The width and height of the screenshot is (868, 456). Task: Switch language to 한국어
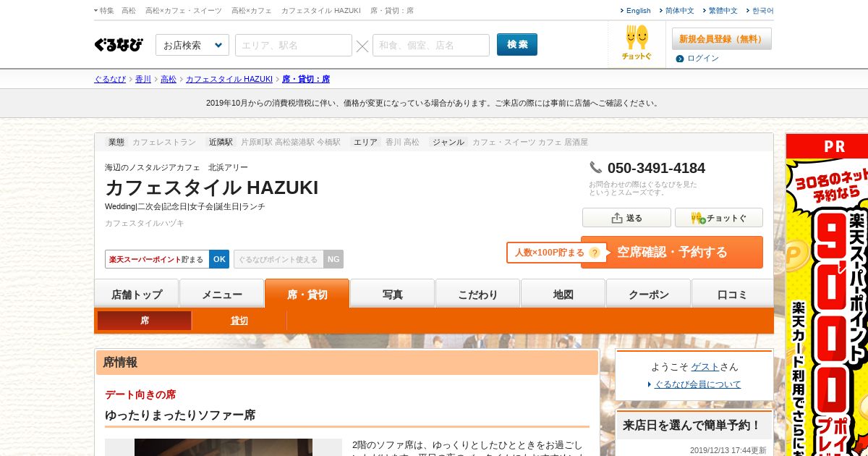coord(762,11)
